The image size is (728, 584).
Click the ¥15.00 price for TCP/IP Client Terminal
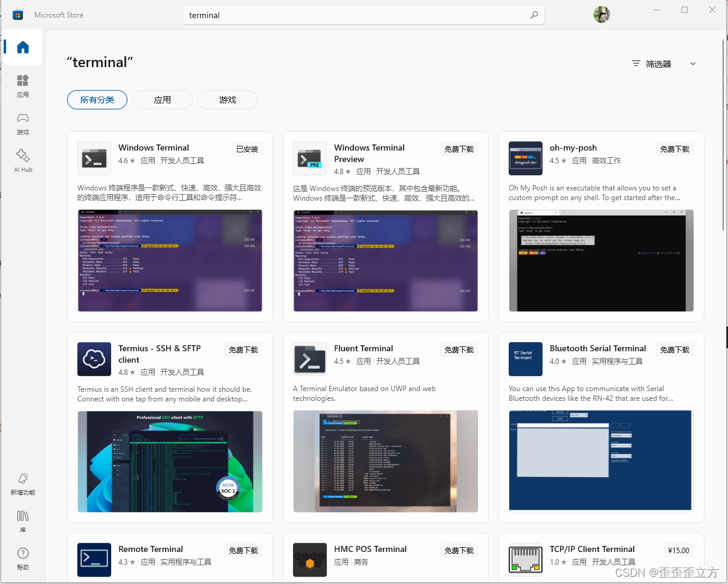(x=678, y=550)
